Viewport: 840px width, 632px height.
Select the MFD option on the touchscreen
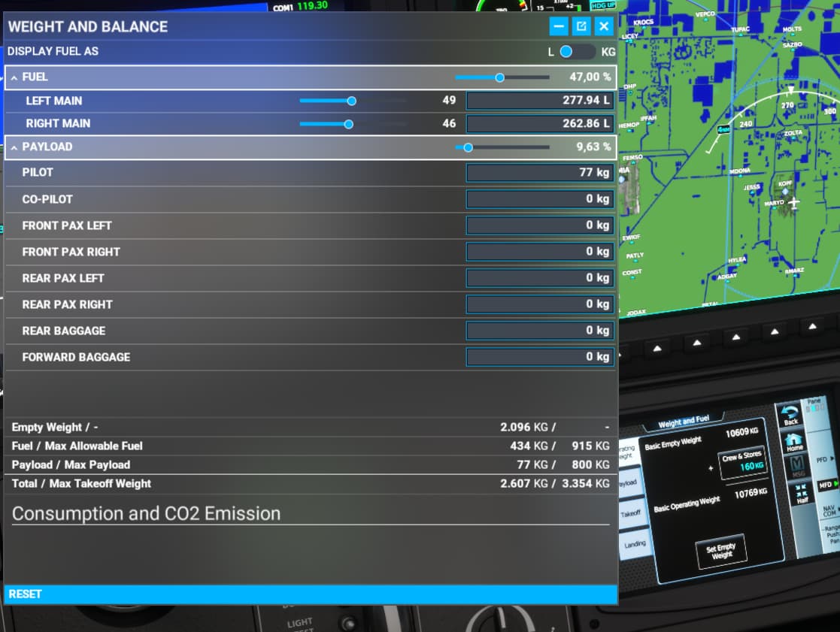828,485
